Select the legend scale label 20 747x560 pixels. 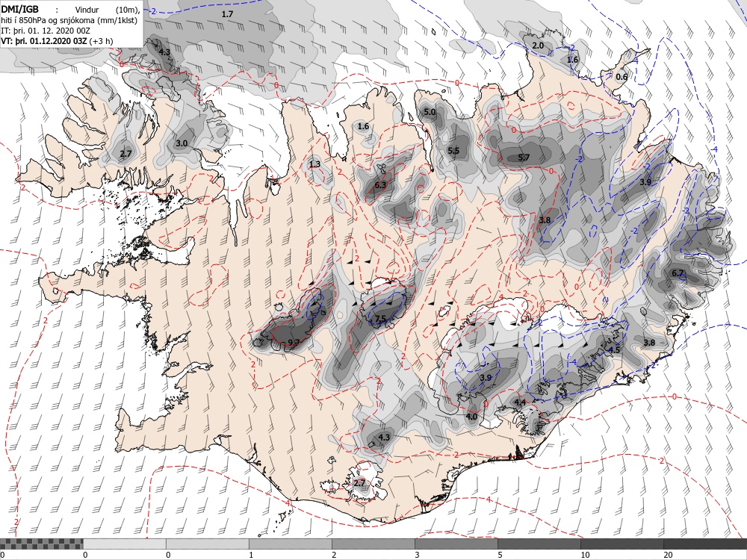pos(668,555)
